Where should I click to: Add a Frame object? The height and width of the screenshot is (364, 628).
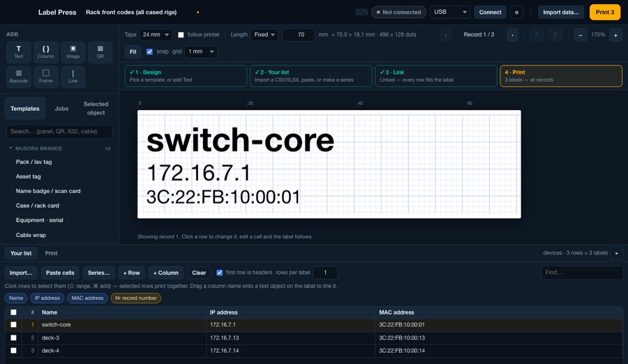point(45,77)
